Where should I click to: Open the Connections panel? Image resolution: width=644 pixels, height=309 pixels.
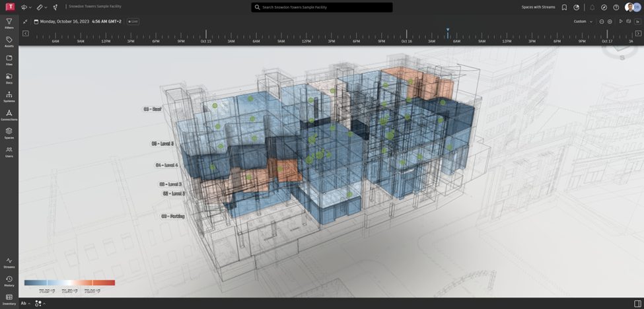coord(9,115)
